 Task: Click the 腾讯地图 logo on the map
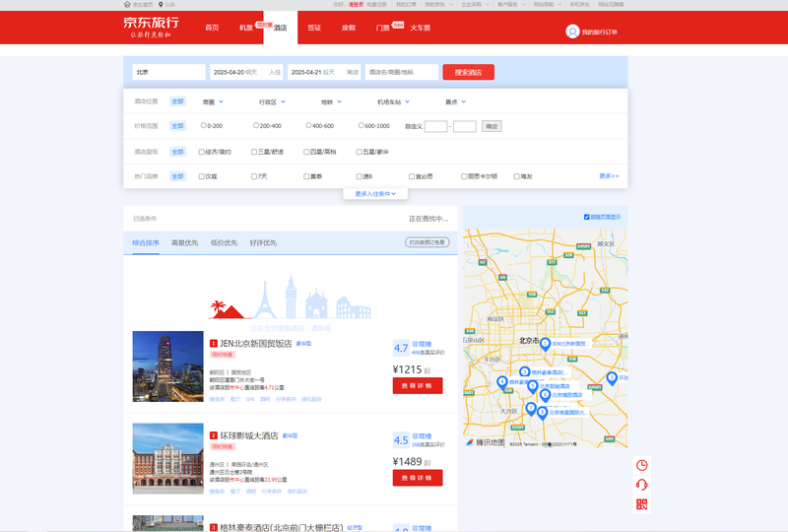click(x=485, y=442)
